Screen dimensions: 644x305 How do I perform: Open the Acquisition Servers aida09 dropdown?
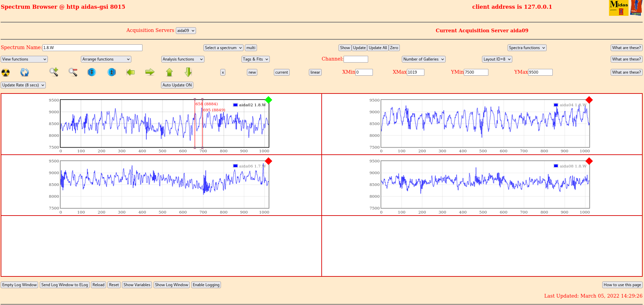coord(186,31)
